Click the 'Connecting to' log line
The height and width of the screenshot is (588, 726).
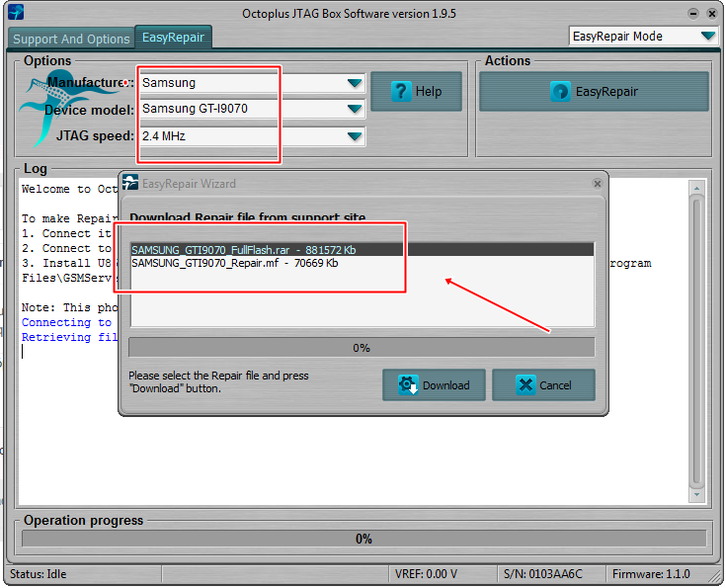pos(67,322)
